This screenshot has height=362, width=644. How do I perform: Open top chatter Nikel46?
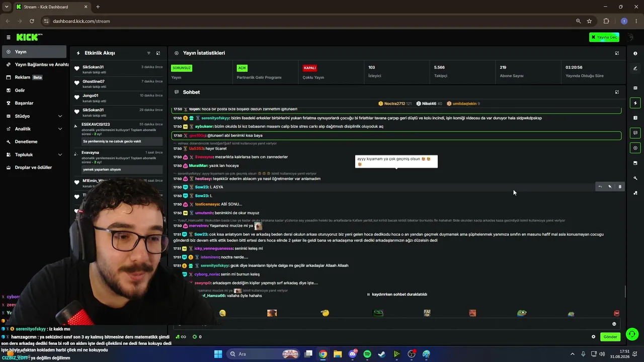(x=429, y=104)
